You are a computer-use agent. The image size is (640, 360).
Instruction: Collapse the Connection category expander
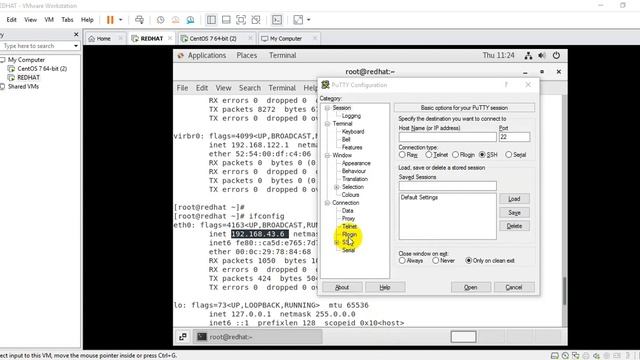327,203
